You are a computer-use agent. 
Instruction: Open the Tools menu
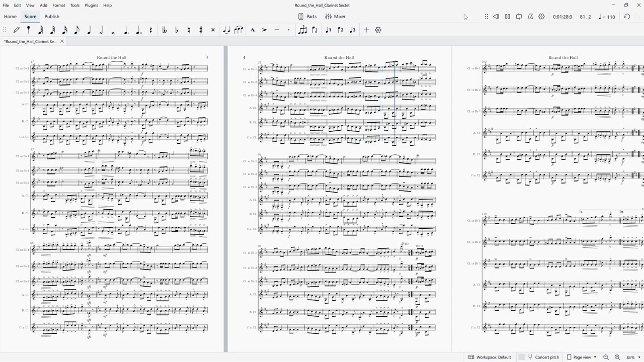[x=74, y=5]
